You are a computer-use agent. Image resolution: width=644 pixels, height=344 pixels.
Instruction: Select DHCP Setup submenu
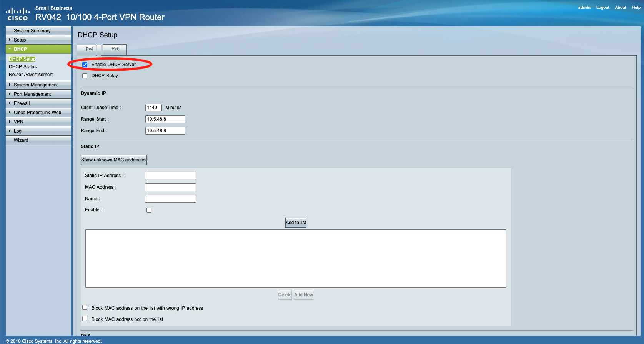pos(22,59)
